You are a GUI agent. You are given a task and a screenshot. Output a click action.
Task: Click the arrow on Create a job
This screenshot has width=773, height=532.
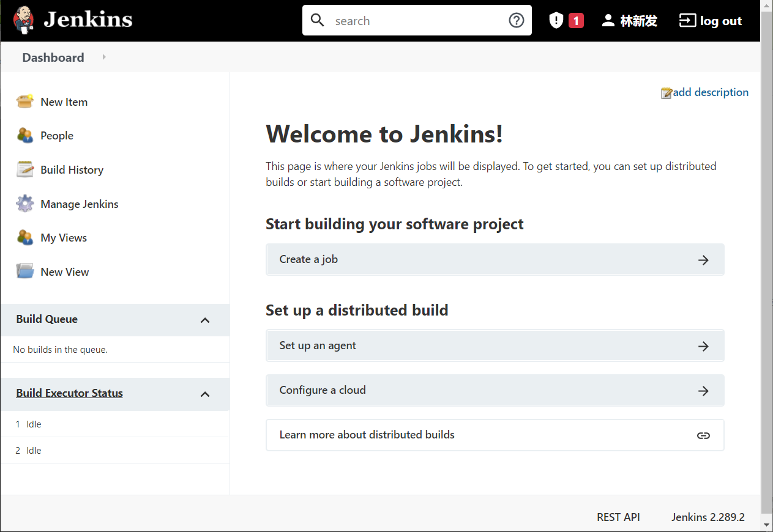tap(703, 260)
